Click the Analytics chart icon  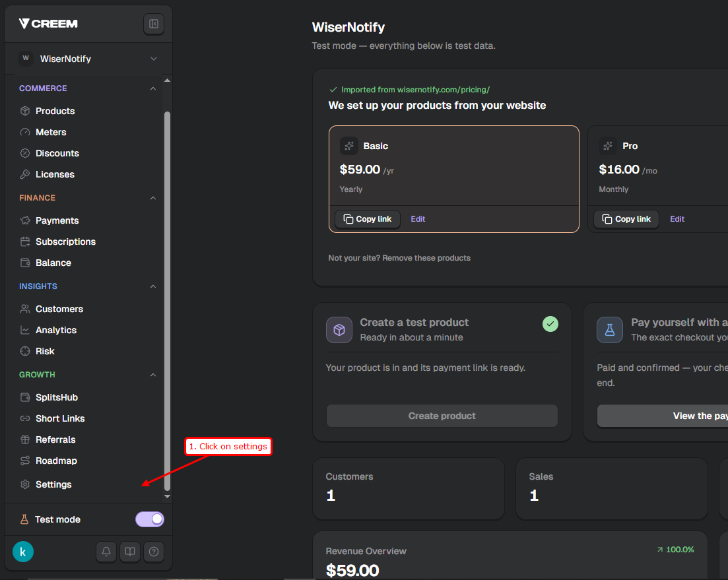[25, 330]
